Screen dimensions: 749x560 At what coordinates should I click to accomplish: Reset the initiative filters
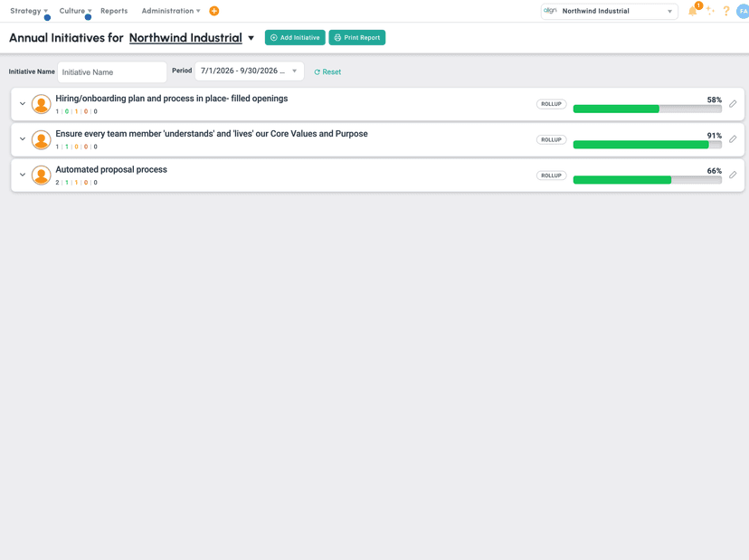pos(327,71)
